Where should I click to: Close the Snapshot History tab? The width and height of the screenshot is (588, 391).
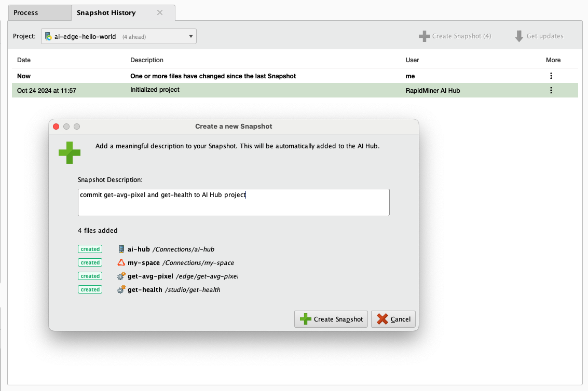click(x=160, y=12)
